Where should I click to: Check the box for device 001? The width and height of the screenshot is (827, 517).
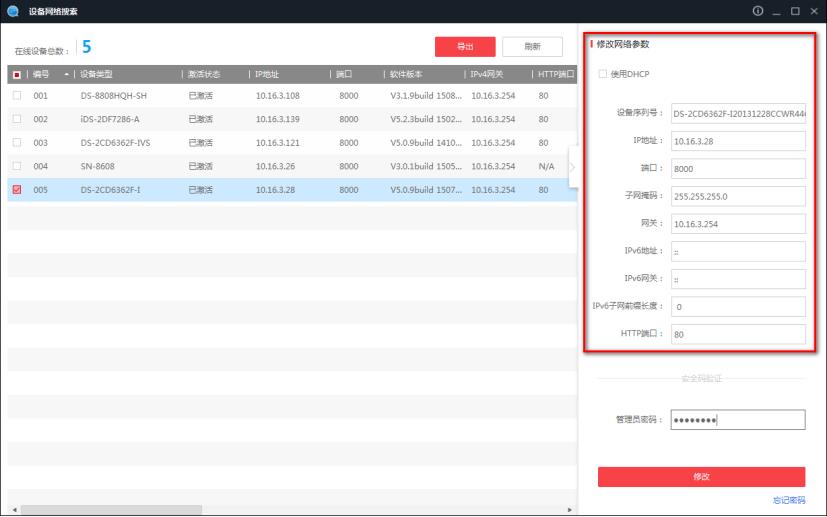pos(16,95)
